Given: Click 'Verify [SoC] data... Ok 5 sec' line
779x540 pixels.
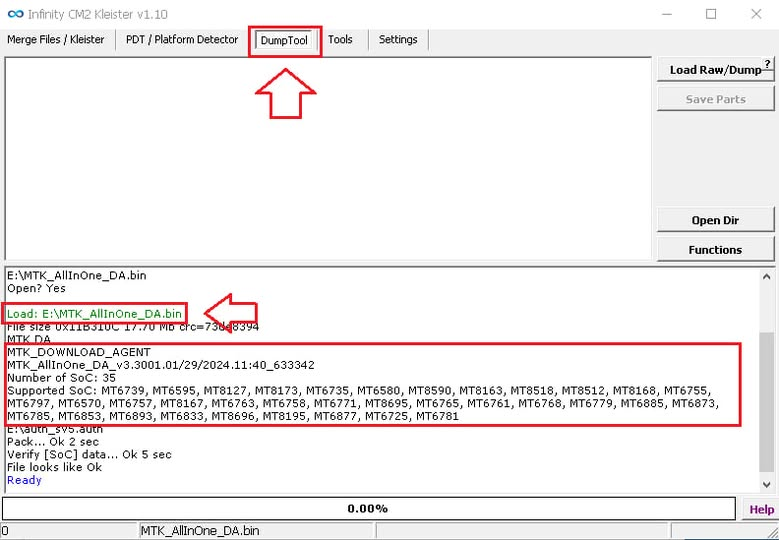Looking at the screenshot, I should [x=89, y=455].
